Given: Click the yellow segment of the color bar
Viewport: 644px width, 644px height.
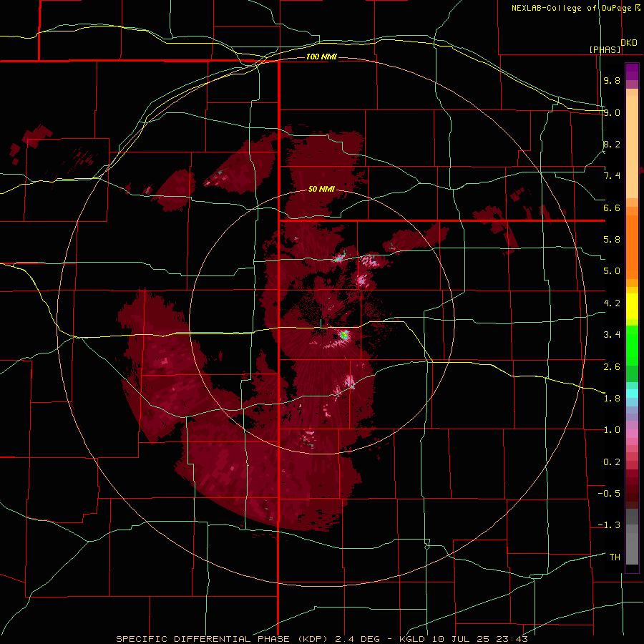Looking at the screenshot, I should (x=632, y=306).
